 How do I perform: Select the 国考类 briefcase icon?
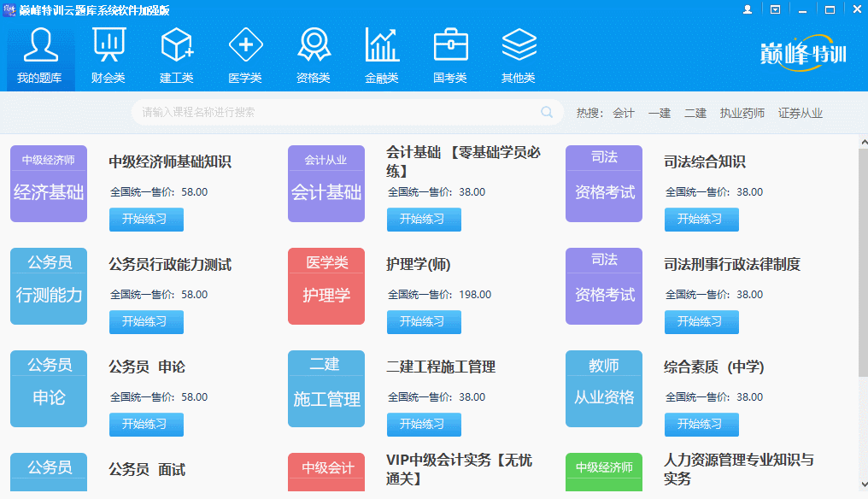[450, 45]
